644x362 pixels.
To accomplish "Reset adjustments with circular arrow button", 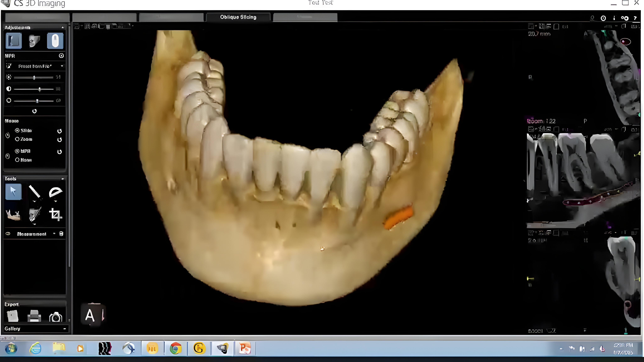I will (x=34, y=111).
